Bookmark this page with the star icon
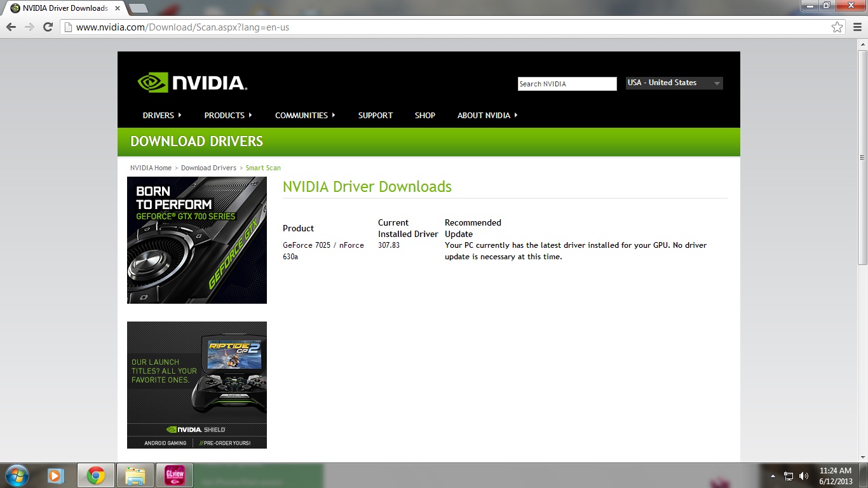This screenshot has height=488, width=868. 837,27
